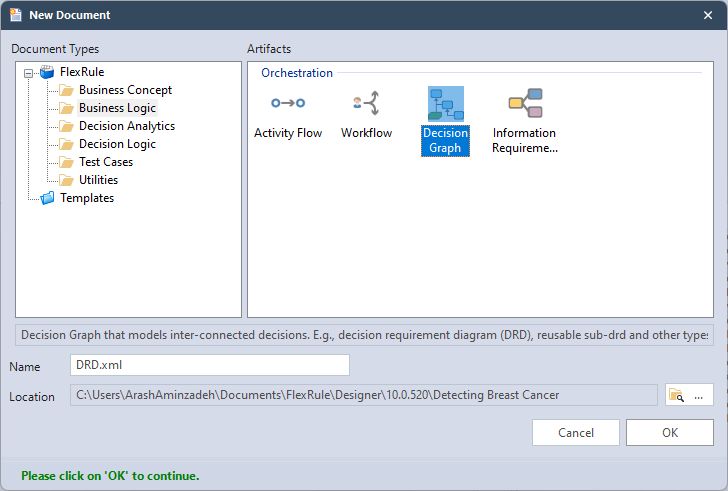Click the Cancel button
This screenshot has width=728, height=491.
576,433
